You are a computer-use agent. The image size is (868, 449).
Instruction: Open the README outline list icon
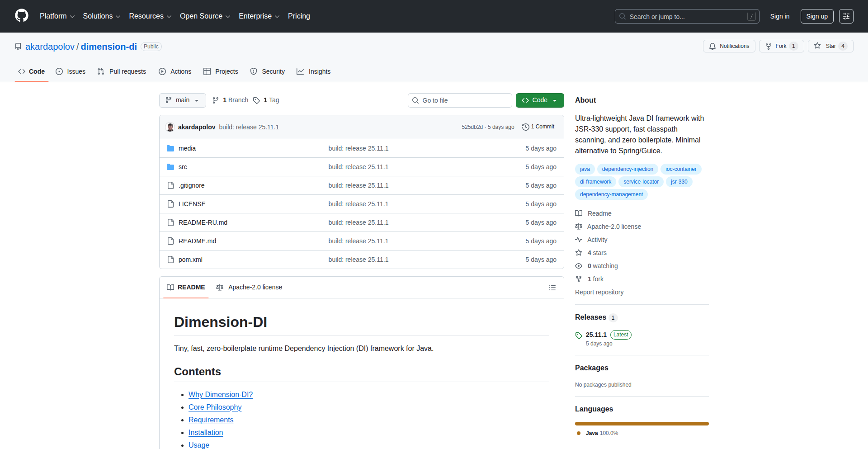click(552, 288)
